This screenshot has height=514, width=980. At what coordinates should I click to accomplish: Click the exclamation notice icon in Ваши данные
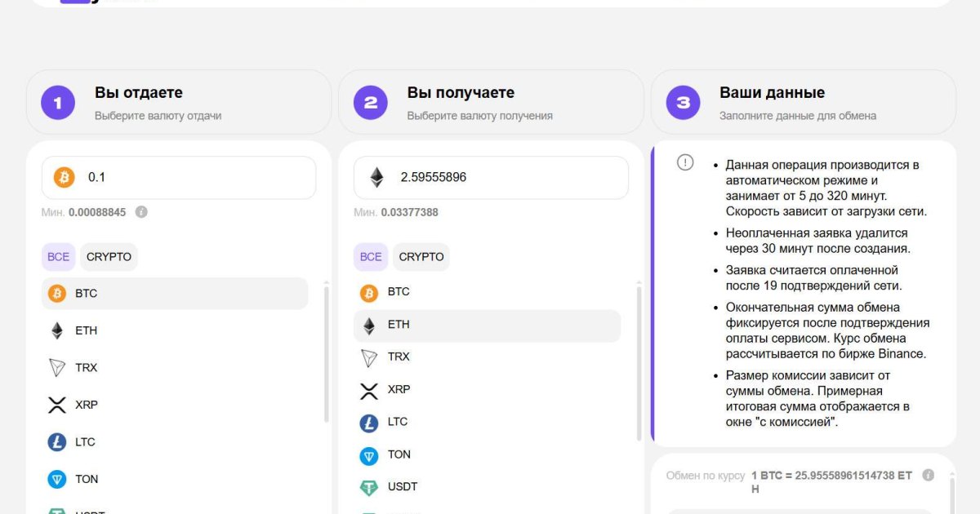pos(685,162)
